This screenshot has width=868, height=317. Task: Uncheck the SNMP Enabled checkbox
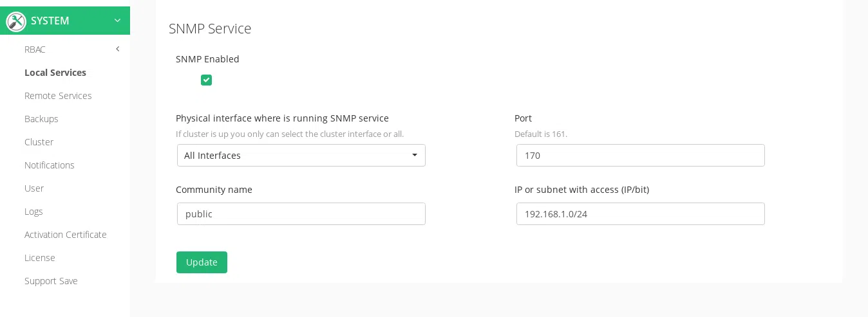coord(206,80)
